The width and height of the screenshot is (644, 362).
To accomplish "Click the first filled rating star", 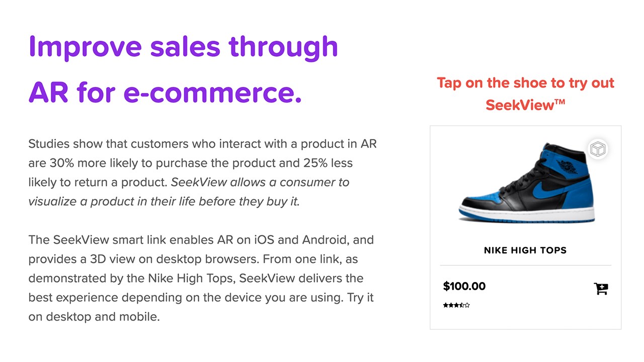I will point(445,305).
